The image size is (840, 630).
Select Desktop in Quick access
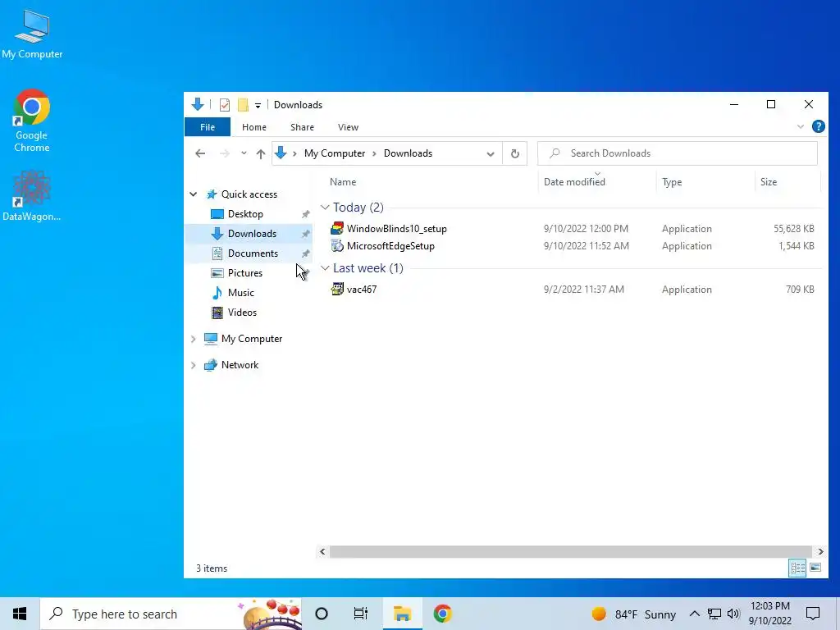[245, 214]
